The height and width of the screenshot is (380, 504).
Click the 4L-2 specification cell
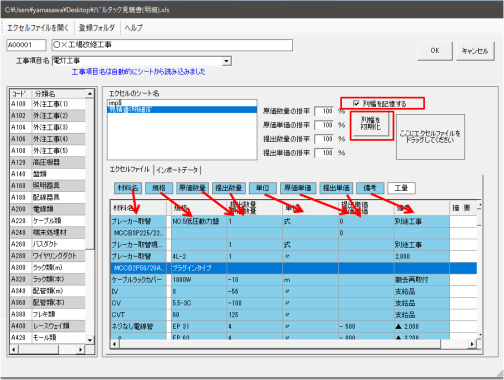[x=199, y=256]
